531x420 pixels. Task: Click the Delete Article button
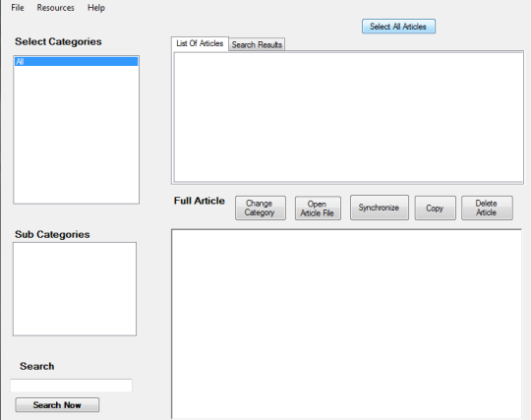[487, 208]
